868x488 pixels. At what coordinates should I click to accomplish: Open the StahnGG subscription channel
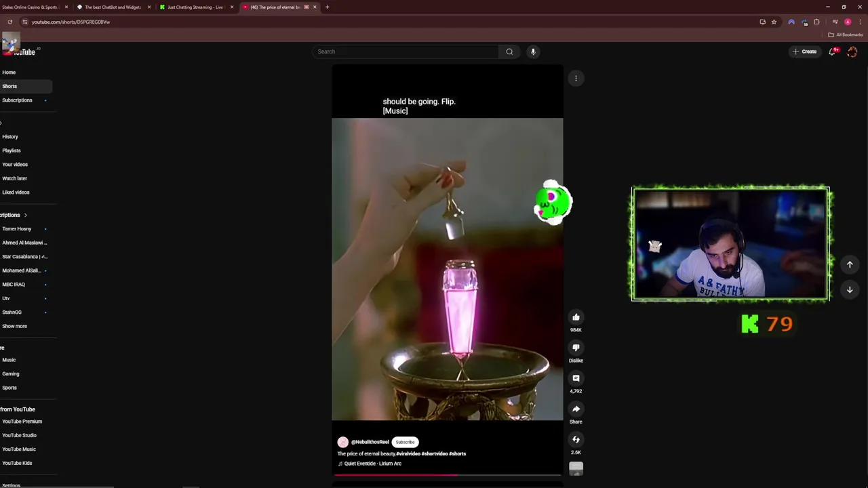click(x=12, y=312)
